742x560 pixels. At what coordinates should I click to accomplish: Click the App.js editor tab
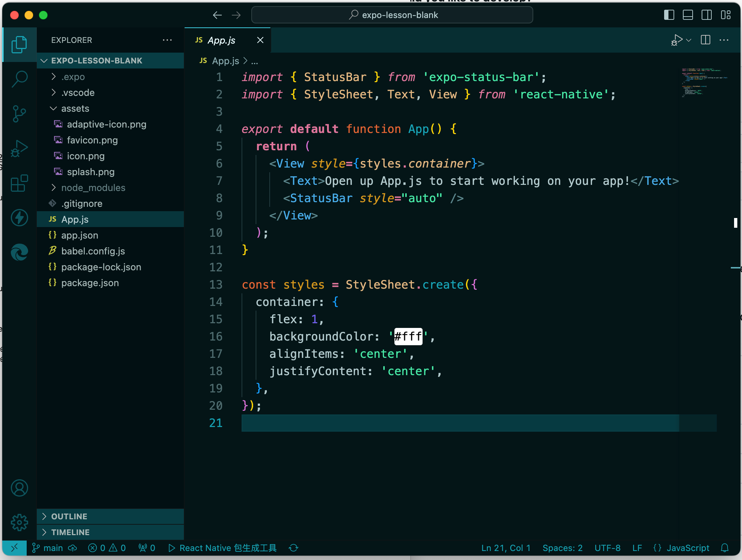pos(221,40)
